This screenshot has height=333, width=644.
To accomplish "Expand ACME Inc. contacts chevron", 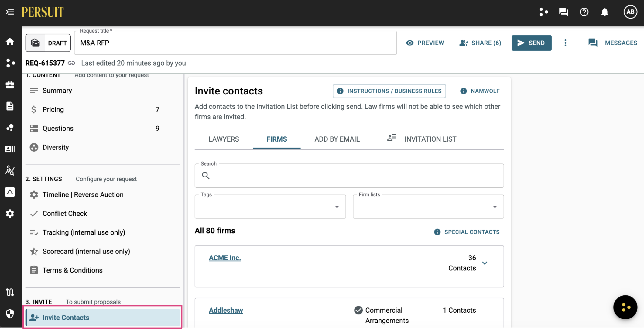I will [485, 263].
